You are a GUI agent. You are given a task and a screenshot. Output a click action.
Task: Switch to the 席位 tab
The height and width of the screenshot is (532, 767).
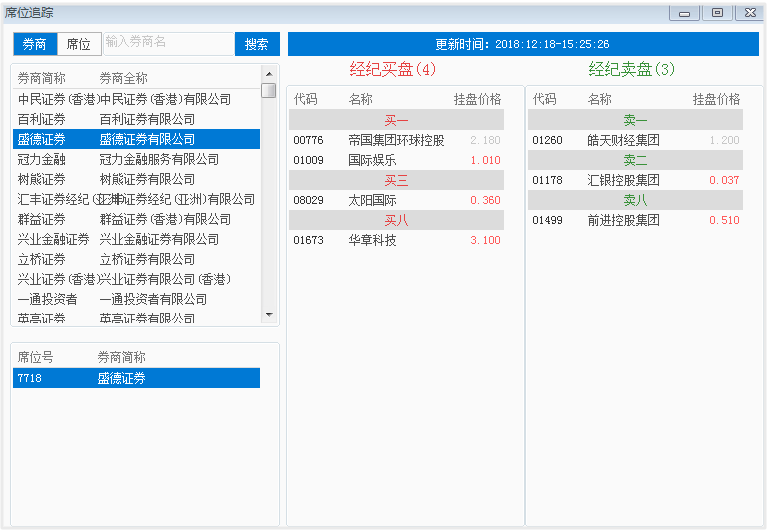click(x=78, y=44)
